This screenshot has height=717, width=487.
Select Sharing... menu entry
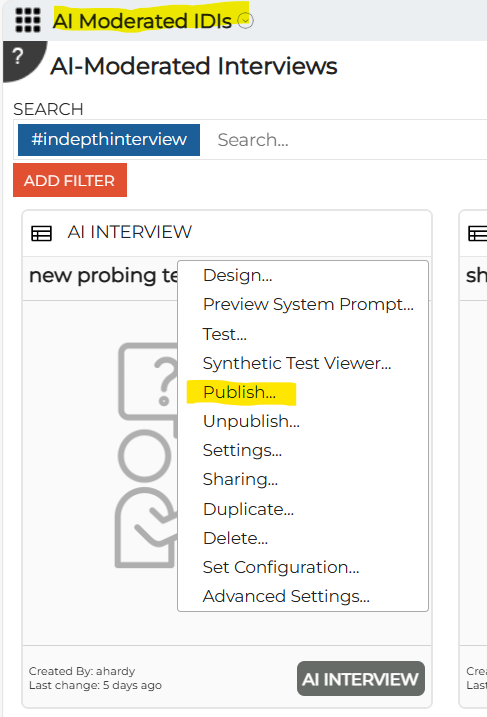point(240,479)
